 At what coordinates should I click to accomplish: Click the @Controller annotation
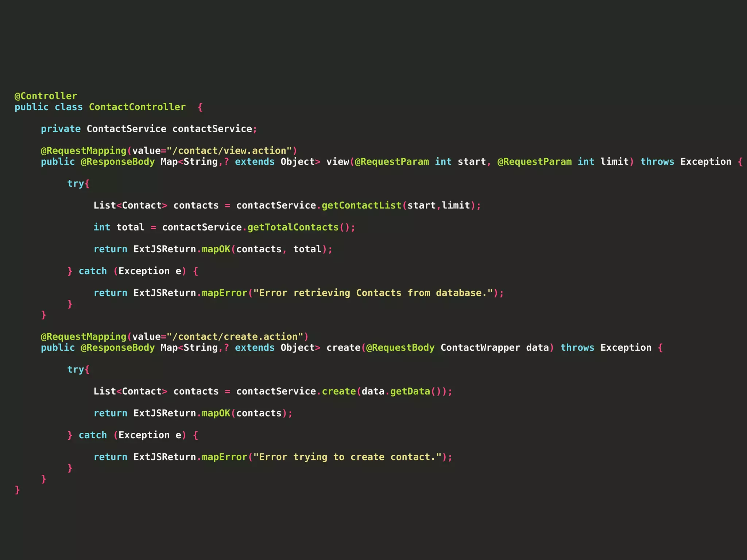click(46, 96)
